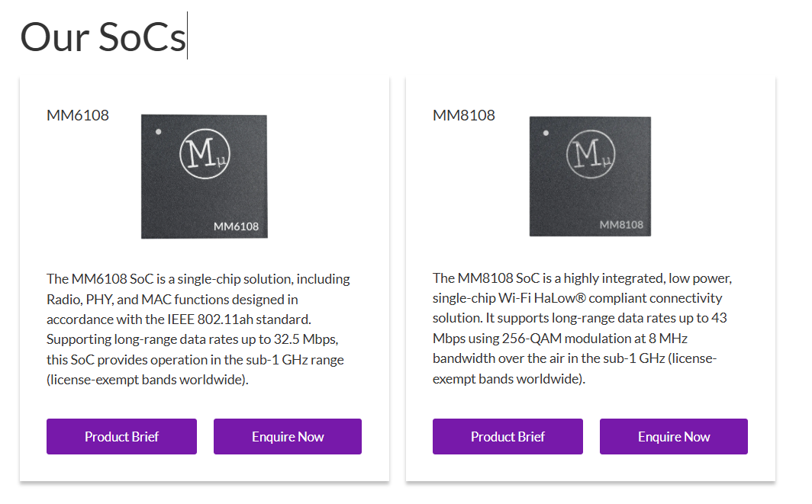Click the "Our SoCs" page heading
Screen dimensions: 812x504
[x=103, y=37]
